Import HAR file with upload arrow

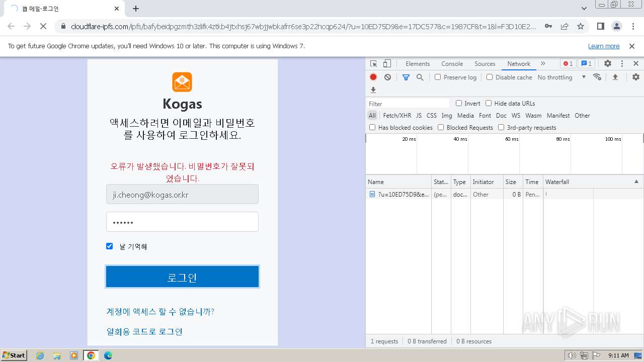coord(615,77)
